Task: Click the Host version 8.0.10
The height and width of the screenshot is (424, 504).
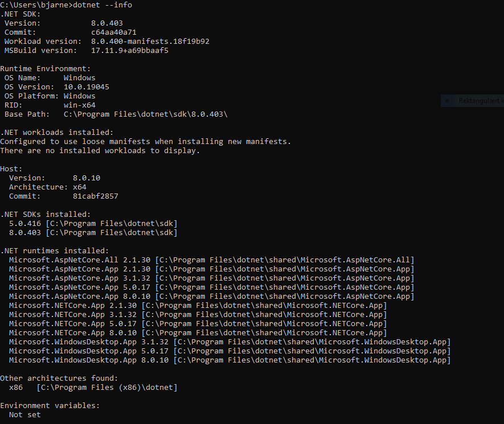Action: [x=87, y=178]
